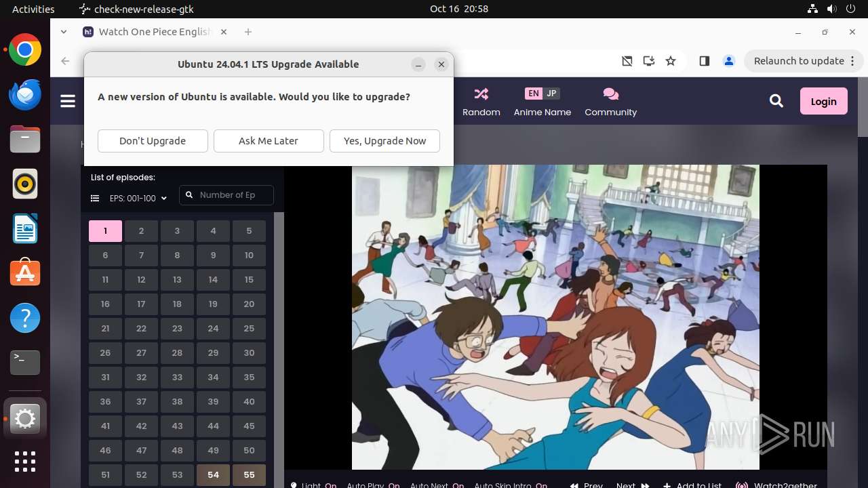The width and height of the screenshot is (868, 488).
Task: Open the site search magnifier
Action: tap(776, 101)
